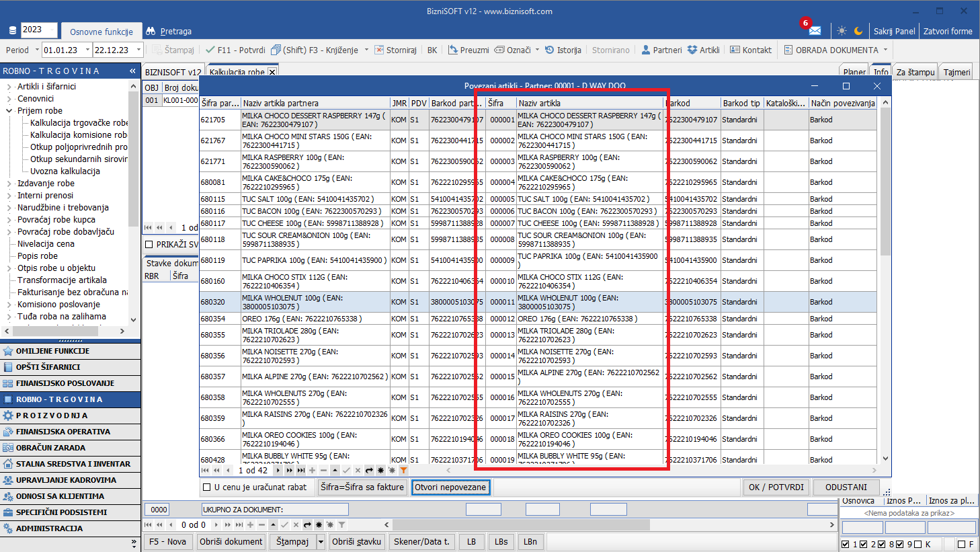Click the ODUSTANI button
The width and height of the screenshot is (980, 552).
846,487
